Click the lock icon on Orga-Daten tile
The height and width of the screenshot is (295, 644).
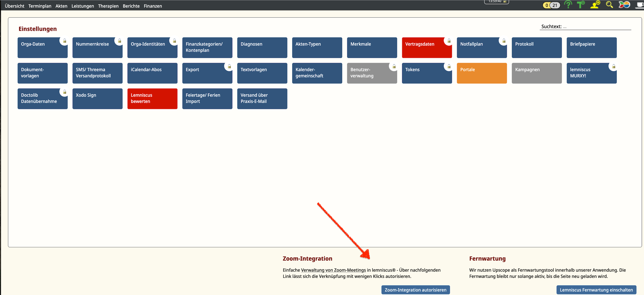click(65, 41)
